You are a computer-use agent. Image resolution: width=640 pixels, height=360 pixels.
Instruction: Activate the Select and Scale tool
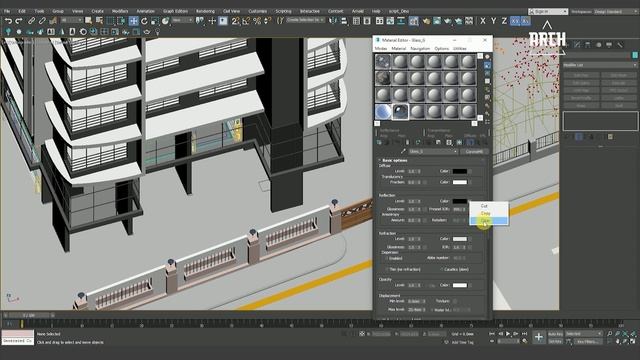pyautogui.click(x=155, y=21)
